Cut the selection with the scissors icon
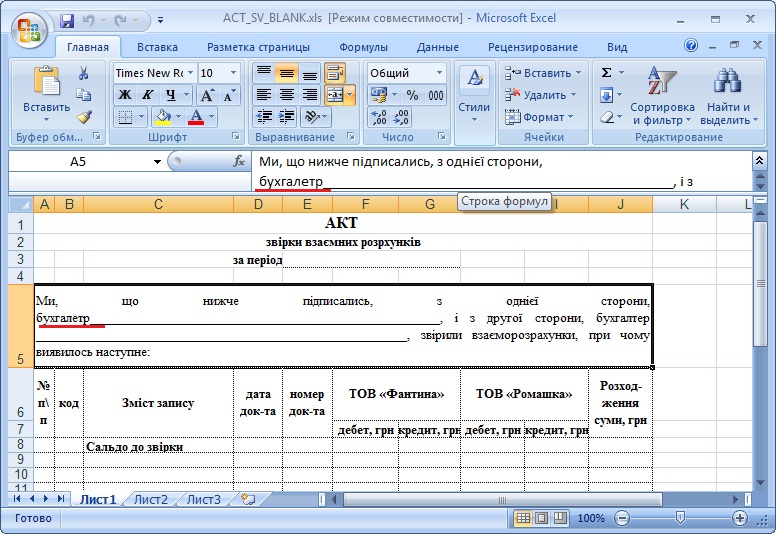776x534 pixels. click(84, 73)
